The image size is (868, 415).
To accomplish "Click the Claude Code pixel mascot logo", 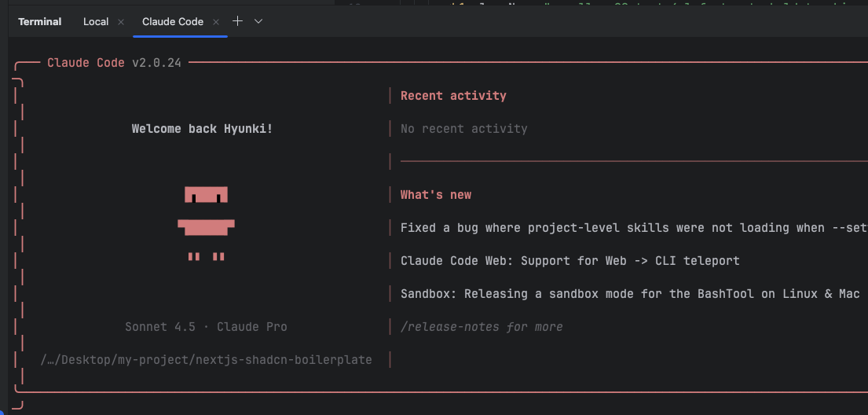I will [x=206, y=223].
